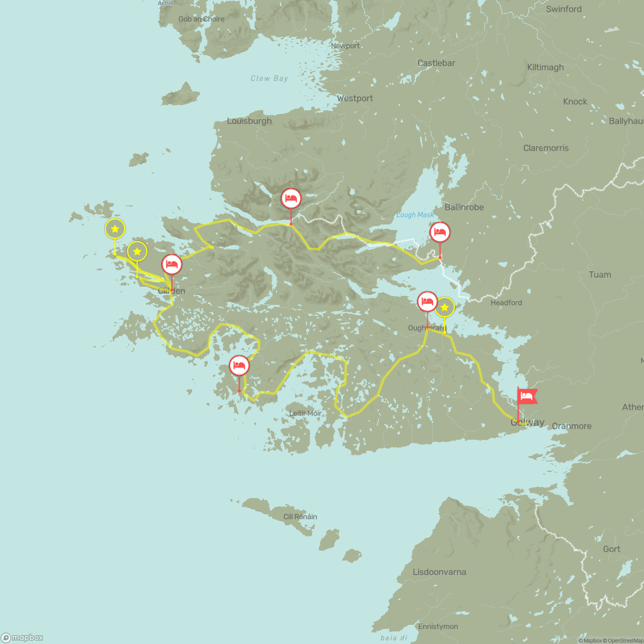Image resolution: width=644 pixels, height=644 pixels.
Task: Click the Swinford label
Action: 564,9
